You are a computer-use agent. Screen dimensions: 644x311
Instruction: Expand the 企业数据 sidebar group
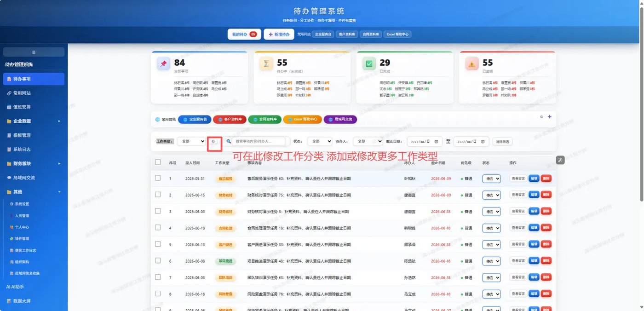[34, 121]
